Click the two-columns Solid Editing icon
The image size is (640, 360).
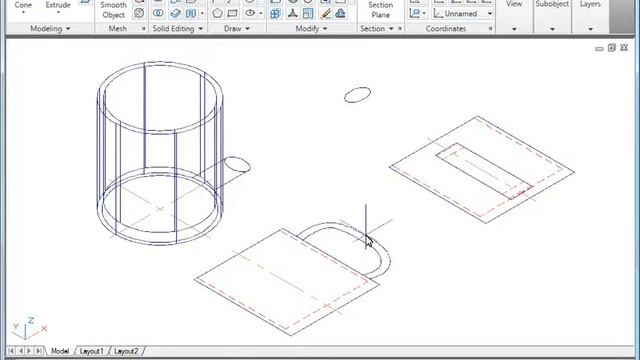pos(191,13)
